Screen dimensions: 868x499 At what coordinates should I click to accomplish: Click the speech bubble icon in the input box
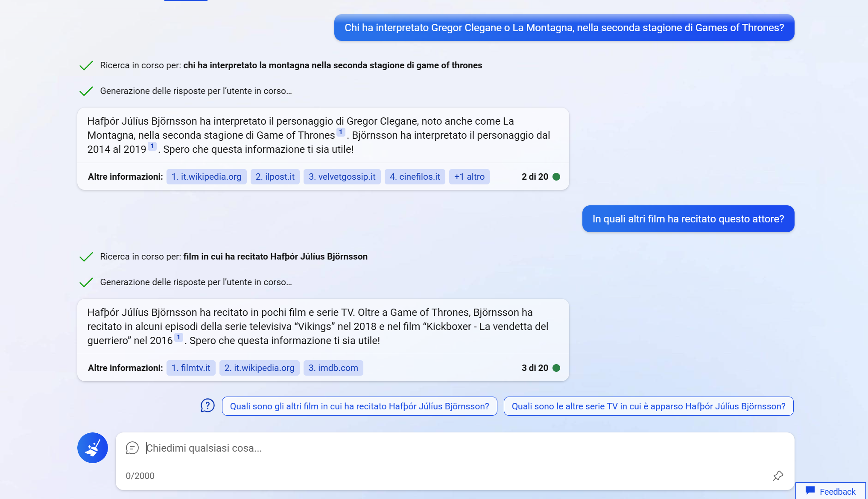(132, 448)
